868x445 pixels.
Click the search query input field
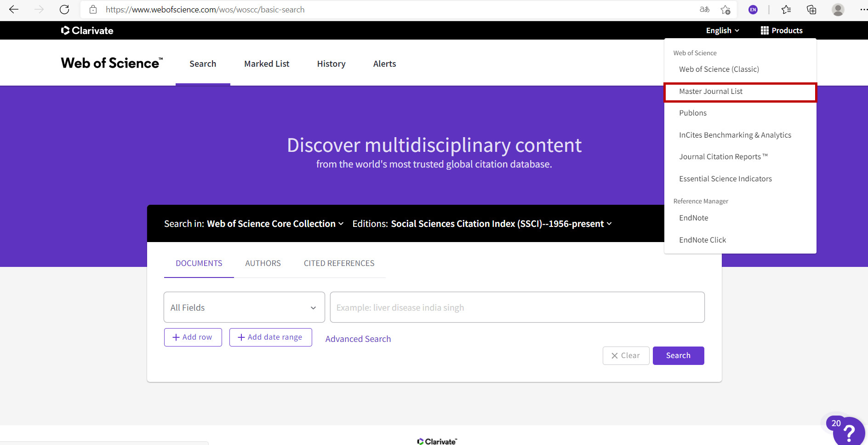click(517, 307)
